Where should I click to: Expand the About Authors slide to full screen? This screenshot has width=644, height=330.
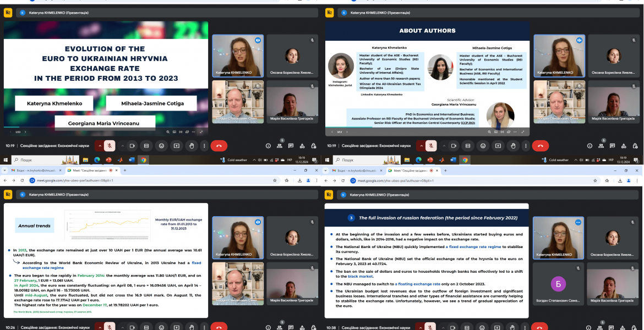[x=523, y=132]
